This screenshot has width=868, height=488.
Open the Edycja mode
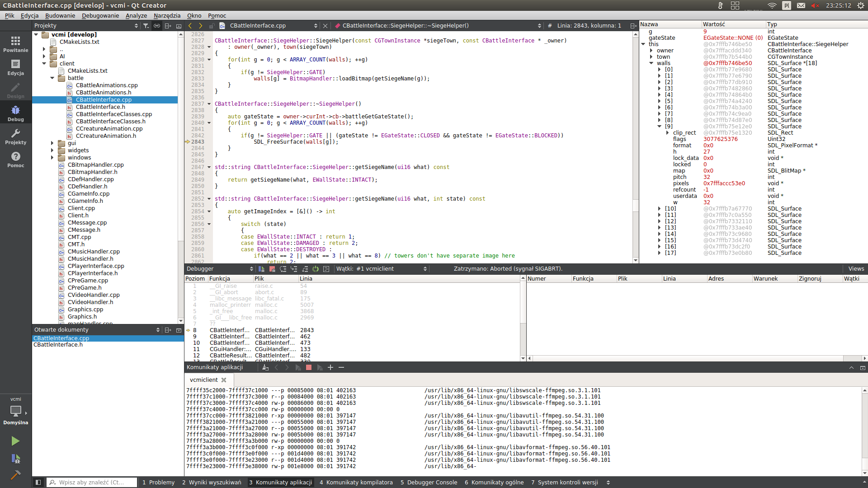[15, 67]
